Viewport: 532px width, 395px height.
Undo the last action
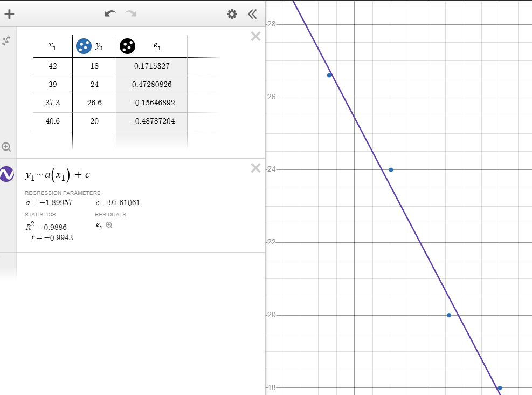110,14
